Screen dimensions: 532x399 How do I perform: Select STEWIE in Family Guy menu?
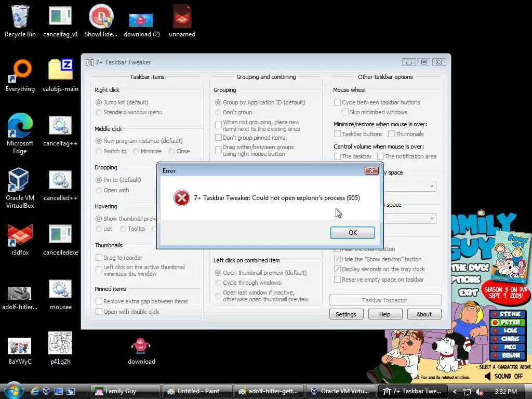pos(507,314)
